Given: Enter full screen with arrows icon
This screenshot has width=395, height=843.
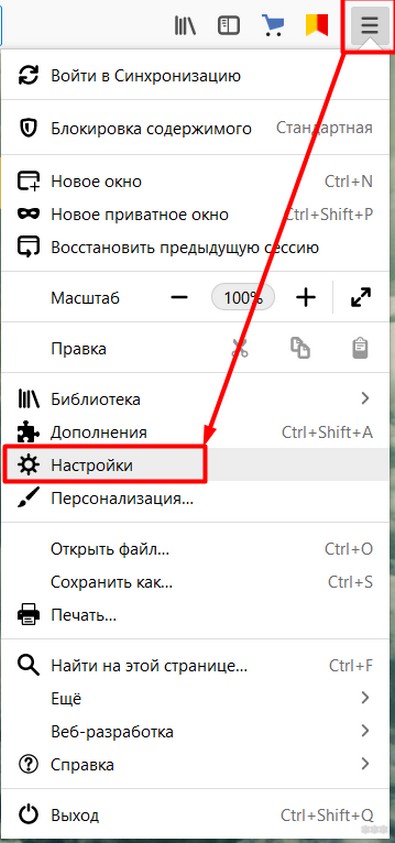Looking at the screenshot, I should click(x=361, y=297).
